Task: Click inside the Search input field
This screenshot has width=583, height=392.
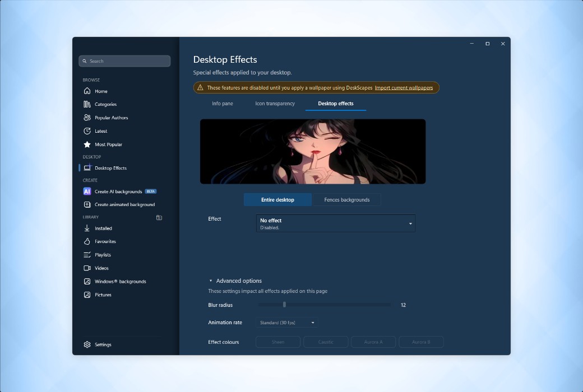Action: [x=124, y=61]
